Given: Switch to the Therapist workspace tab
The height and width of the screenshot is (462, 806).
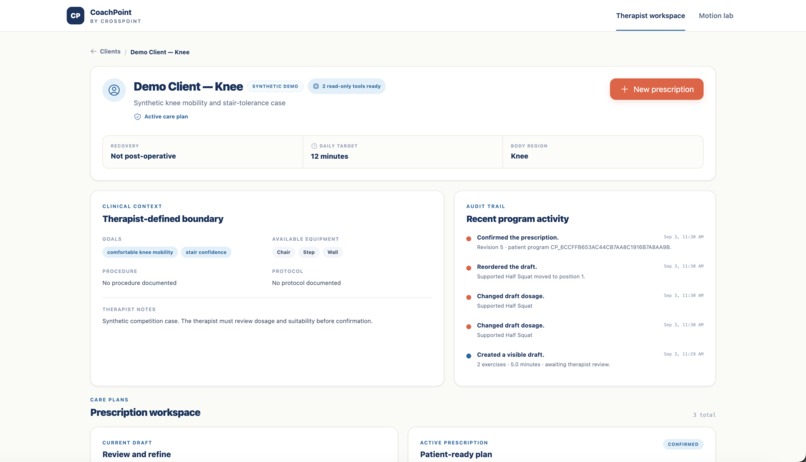Looking at the screenshot, I should tap(650, 16).
